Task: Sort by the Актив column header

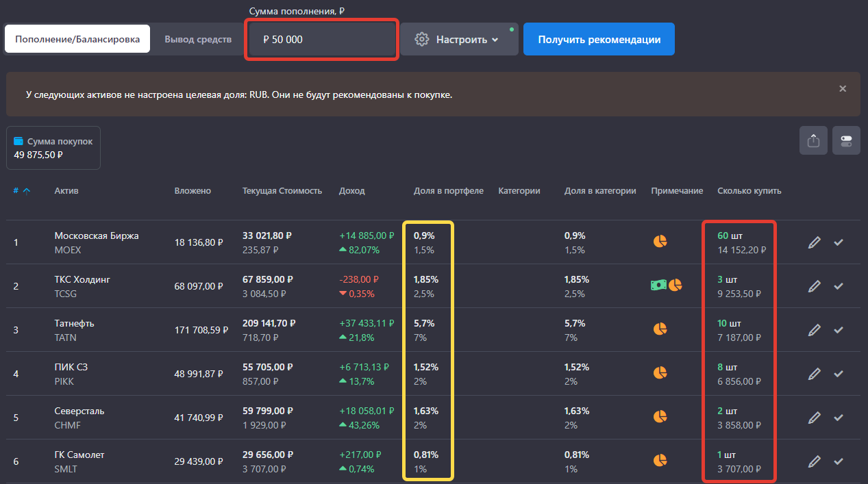Action: click(66, 191)
